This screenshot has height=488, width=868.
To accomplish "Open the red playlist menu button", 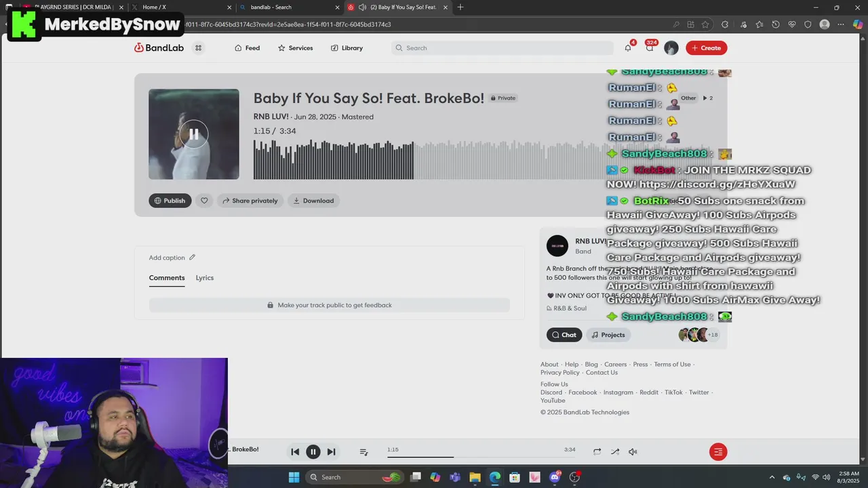I will [x=718, y=452].
